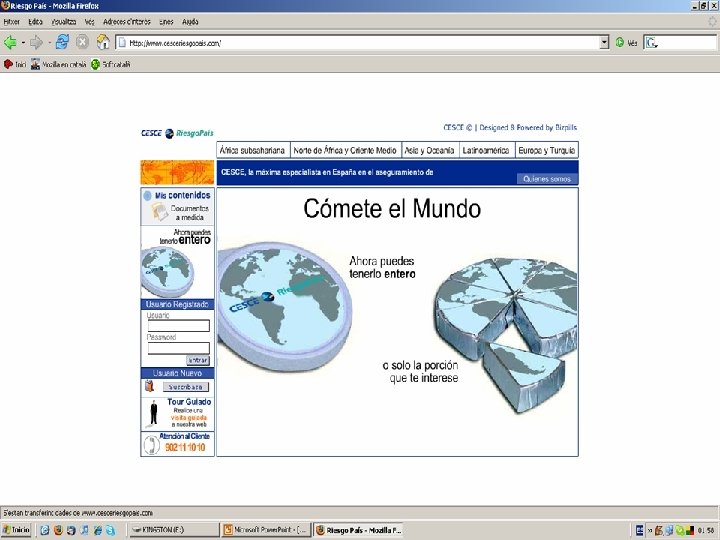The image size is (720, 540).
Task: Click the Forward arrow navigation button
Action: tap(36, 43)
